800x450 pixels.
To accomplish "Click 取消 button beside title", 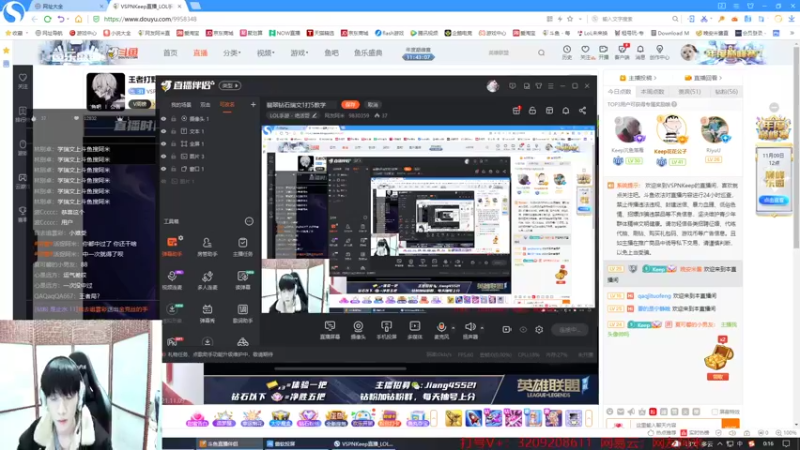I will [373, 105].
